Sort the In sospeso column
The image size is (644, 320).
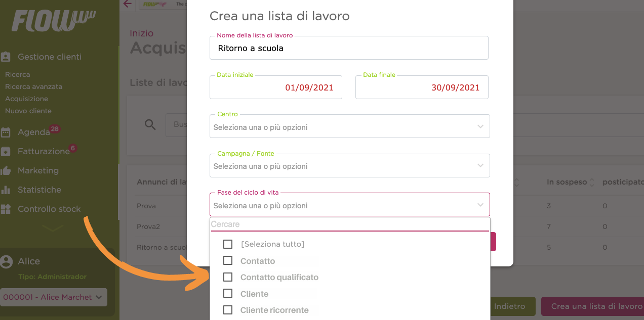click(592, 182)
